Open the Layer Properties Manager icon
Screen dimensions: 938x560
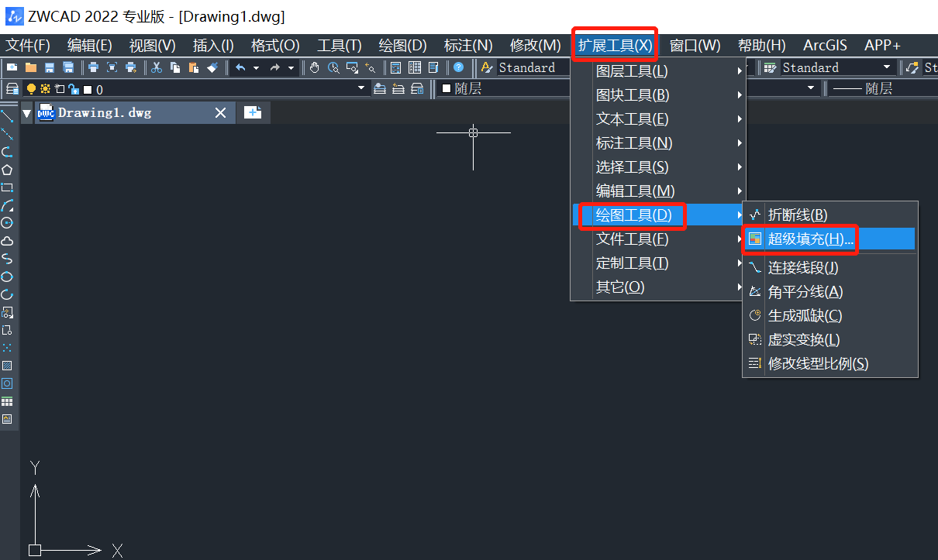[12, 88]
